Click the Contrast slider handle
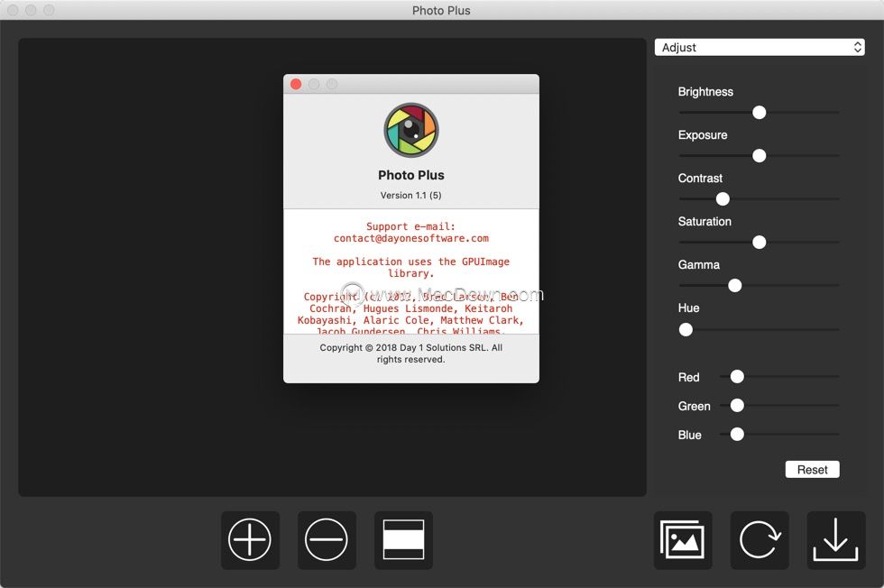Viewport: 884px width, 588px height. [x=723, y=199]
